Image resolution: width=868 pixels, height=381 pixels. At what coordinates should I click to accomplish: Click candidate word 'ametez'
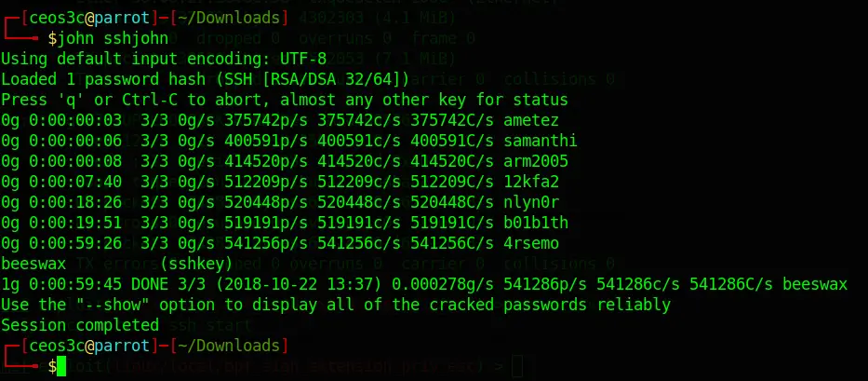point(531,120)
